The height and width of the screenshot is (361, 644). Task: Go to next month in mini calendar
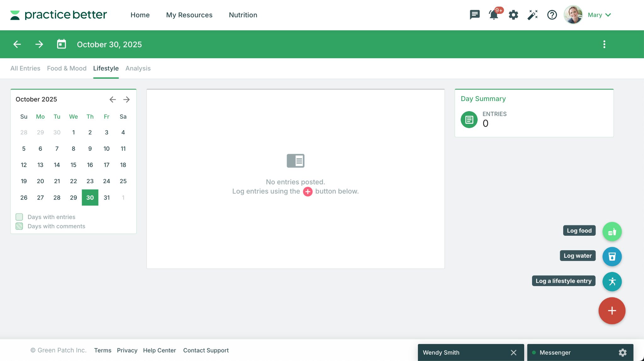(126, 99)
